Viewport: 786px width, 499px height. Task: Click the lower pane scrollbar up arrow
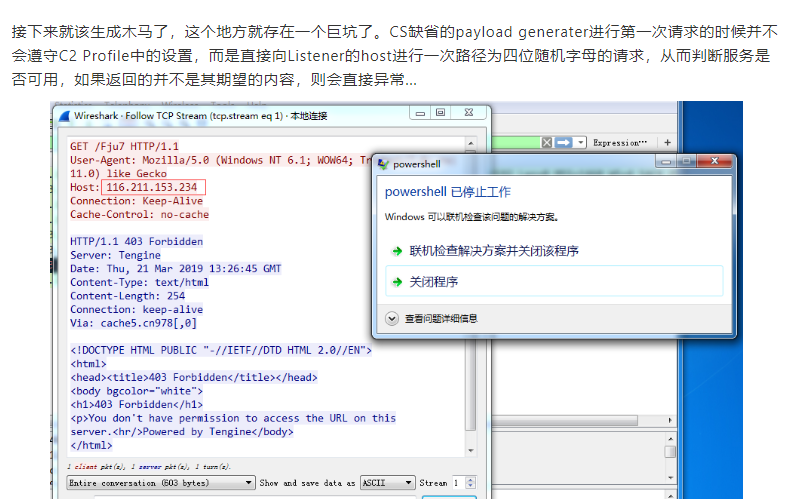click(670, 439)
